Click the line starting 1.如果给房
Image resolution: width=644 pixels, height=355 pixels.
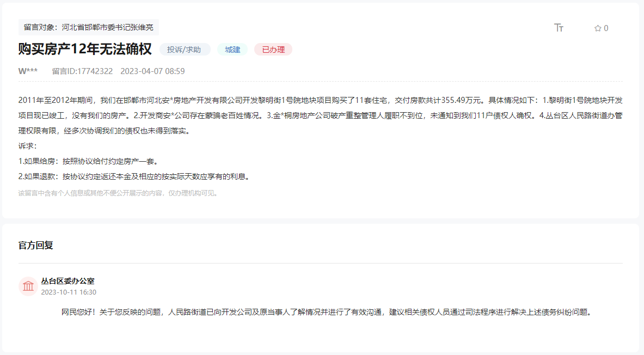tap(89, 161)
